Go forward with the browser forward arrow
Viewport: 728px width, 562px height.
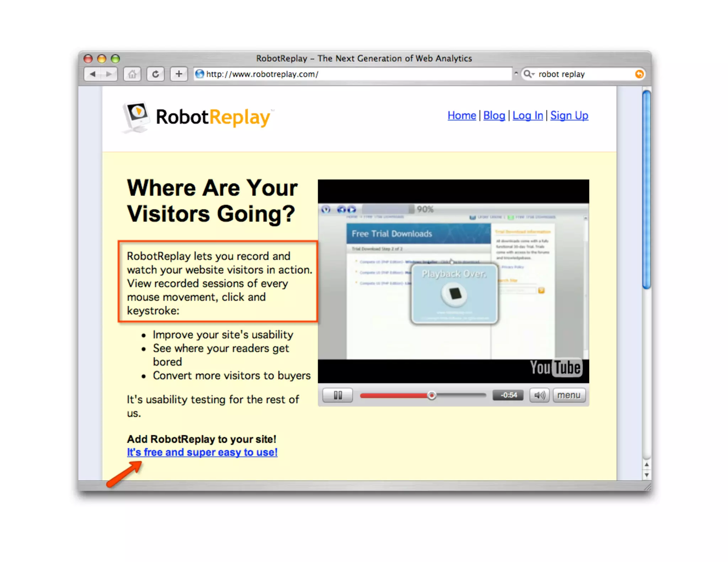click(109, 74)
